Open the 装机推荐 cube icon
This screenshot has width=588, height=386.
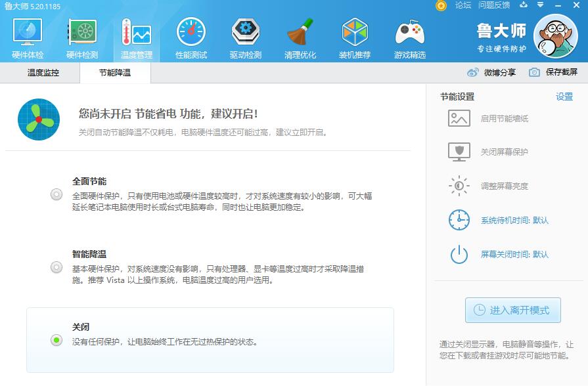click(355, 32)
